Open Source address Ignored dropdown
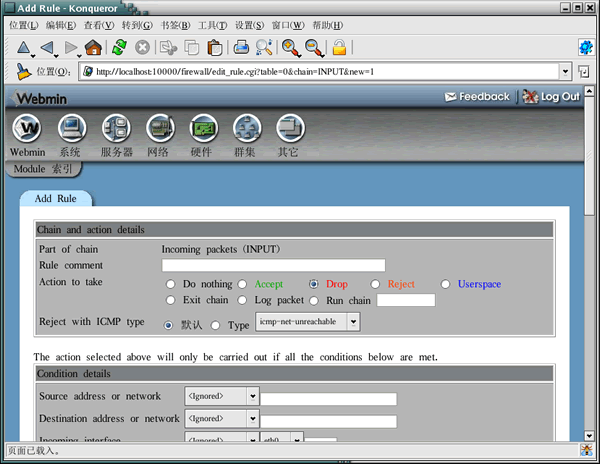Viewport: 600px width, 464px height. pyautogui.click(x=222, y=396)
